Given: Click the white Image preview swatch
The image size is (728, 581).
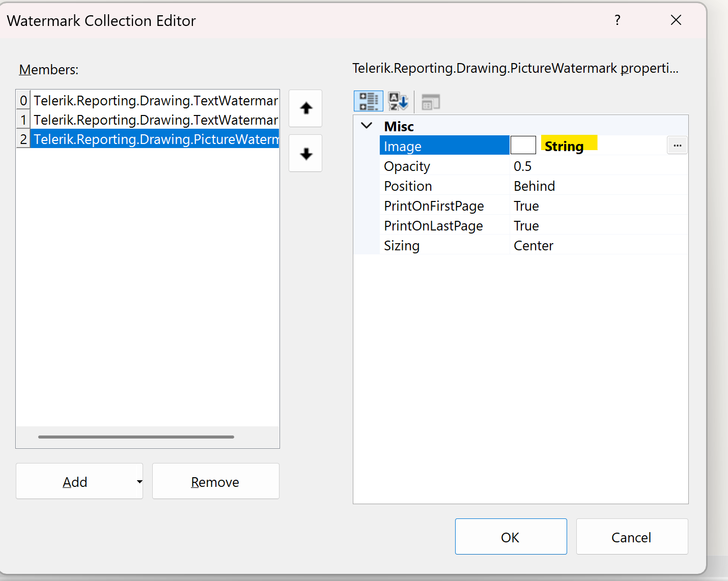Looking at the screenshot, I should [x=523, y=146].
